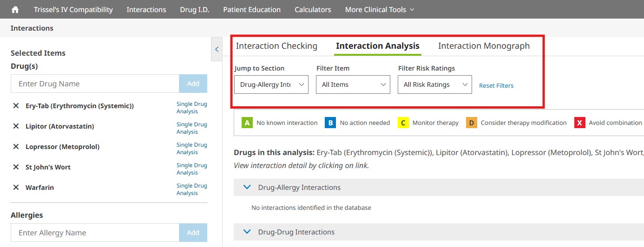Click the Reset Filters link
Screen dimensions: 644x247
pyautogui.click(x=496, y=85)
